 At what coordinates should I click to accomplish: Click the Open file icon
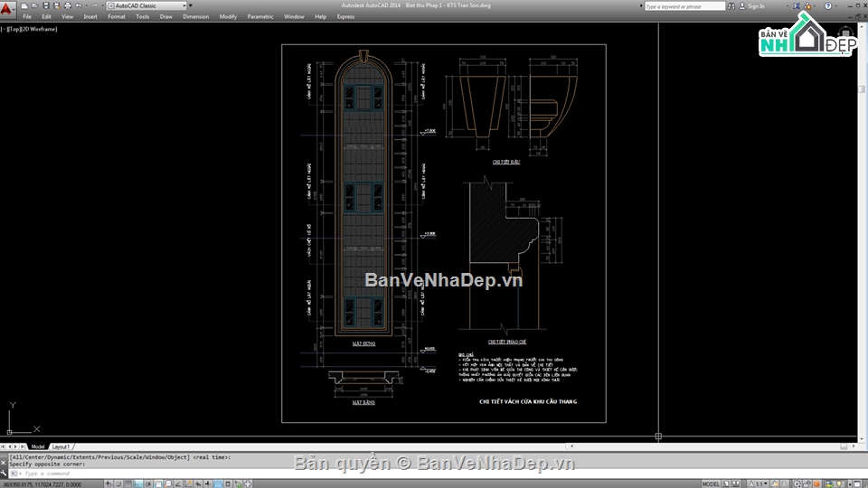[x=33, y=5]
